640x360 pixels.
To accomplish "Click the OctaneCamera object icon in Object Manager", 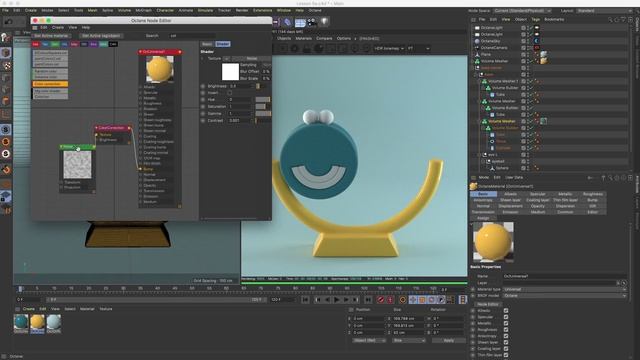I will point(477,48).
